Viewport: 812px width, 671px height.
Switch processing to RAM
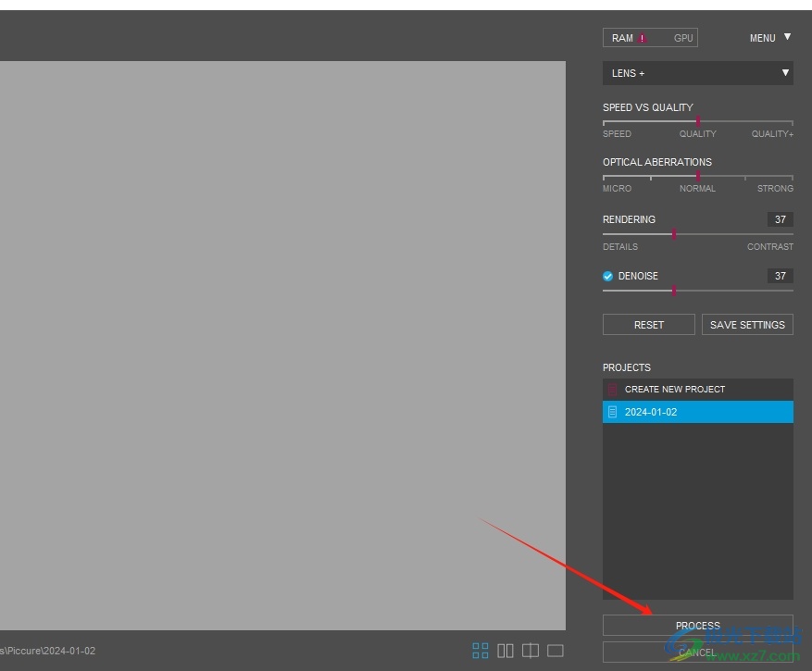[x=622, y=39]
